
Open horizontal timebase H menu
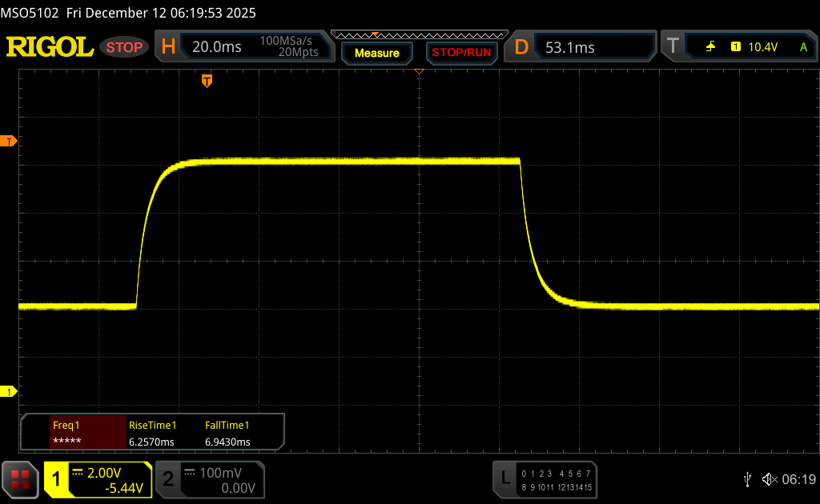pos(168,47)
